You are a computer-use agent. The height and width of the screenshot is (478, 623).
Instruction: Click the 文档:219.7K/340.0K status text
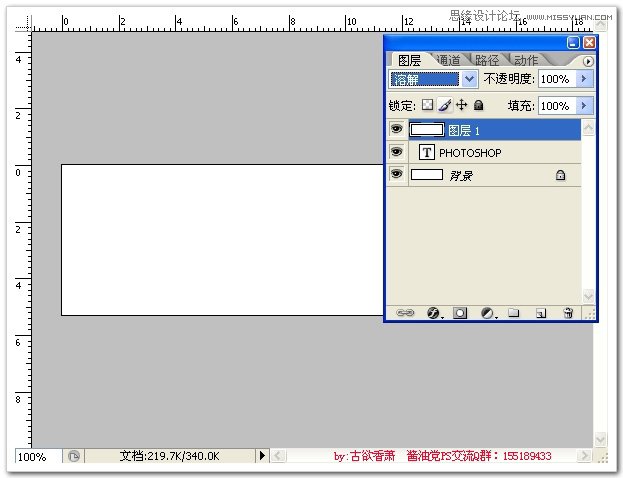[169, 456]
